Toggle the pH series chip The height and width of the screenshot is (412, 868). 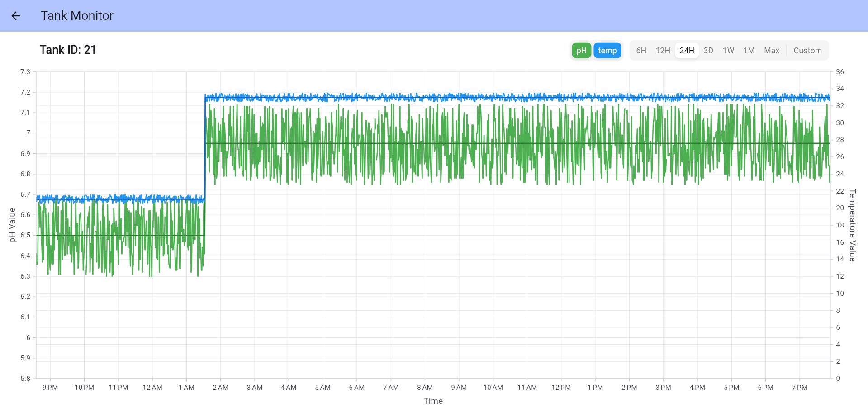(581, 51)
